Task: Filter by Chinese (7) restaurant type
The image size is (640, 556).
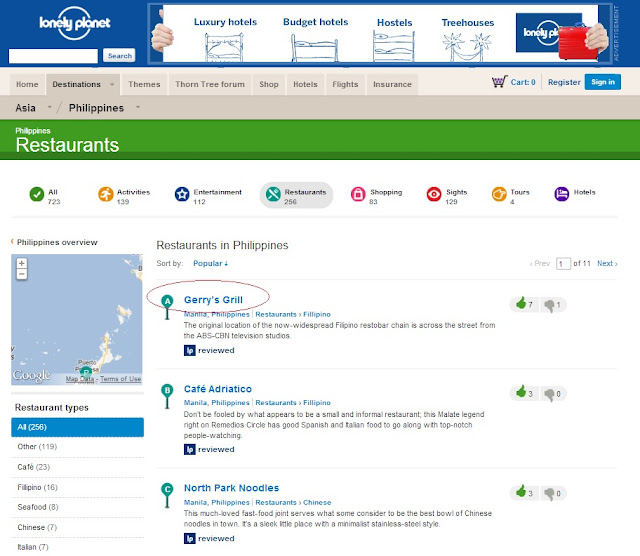Action: [77, 527]
